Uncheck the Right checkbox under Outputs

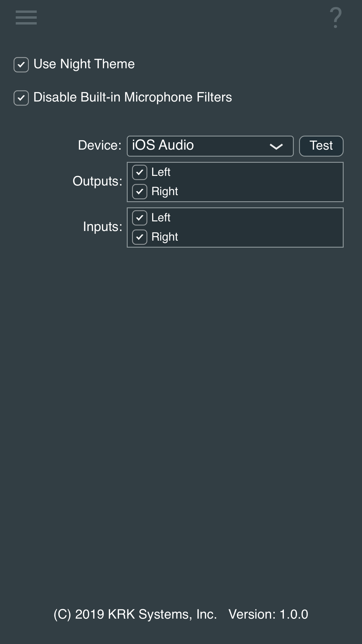140,192
